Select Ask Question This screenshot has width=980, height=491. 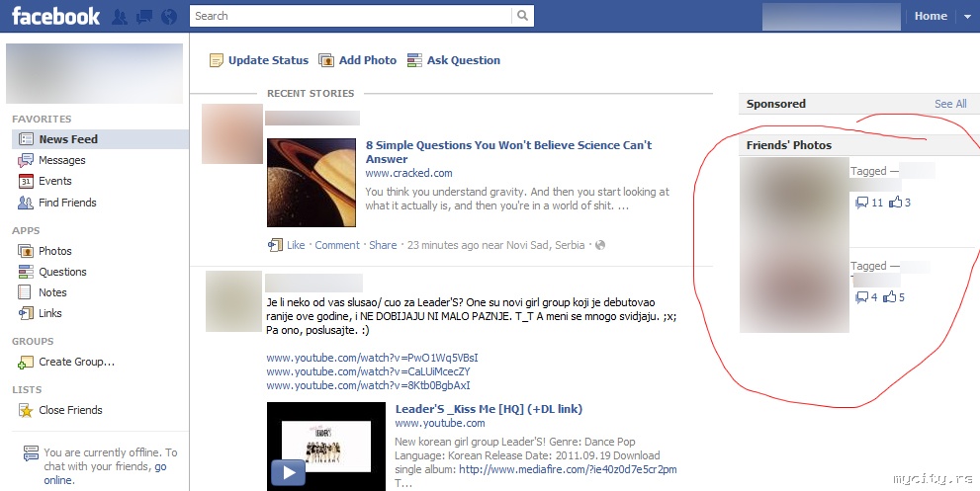[464, 60]
